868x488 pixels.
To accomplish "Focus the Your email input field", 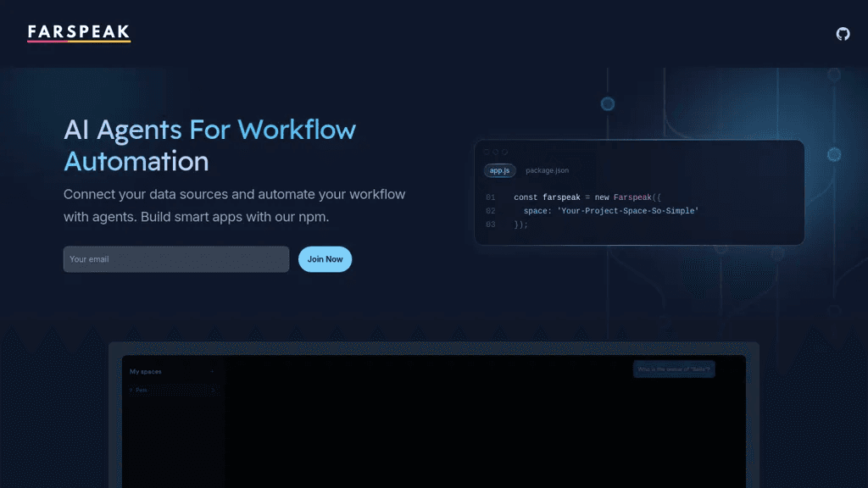I will pyautogui.click(x=176, y=259).
